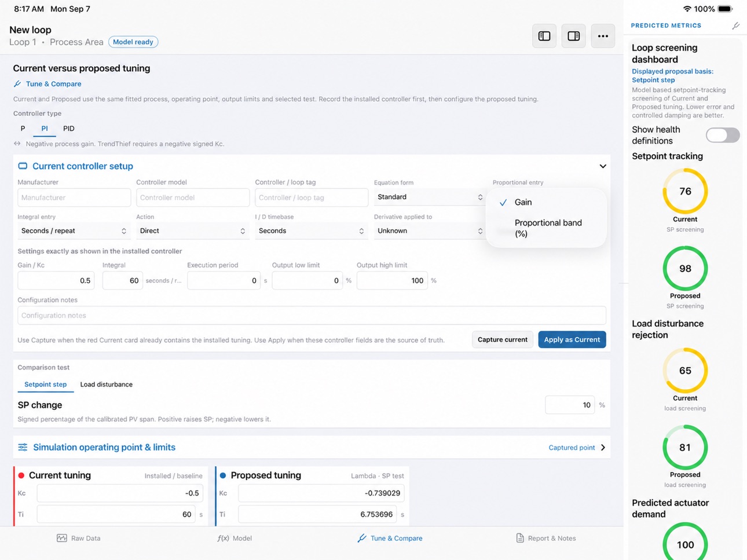Screen dimensions: 747x560
Task: Click the Model ready status badge
Action: (133, 42)
